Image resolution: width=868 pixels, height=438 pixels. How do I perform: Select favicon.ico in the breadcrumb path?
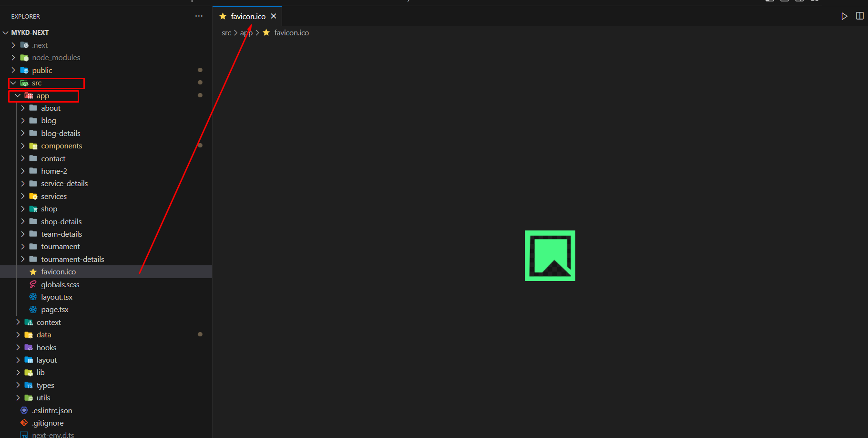tap(291, 33)
